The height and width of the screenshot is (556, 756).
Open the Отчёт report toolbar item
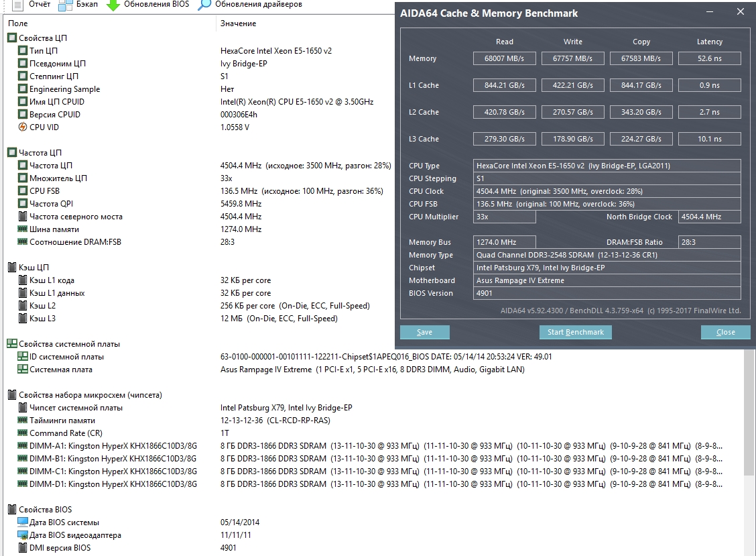(x=31, y=4)
